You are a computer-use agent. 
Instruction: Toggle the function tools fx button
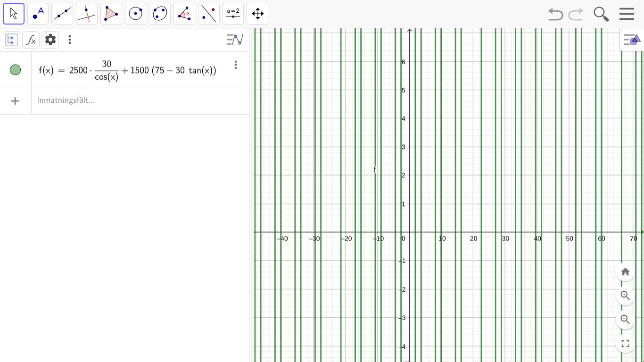click(x=31, y=40)
